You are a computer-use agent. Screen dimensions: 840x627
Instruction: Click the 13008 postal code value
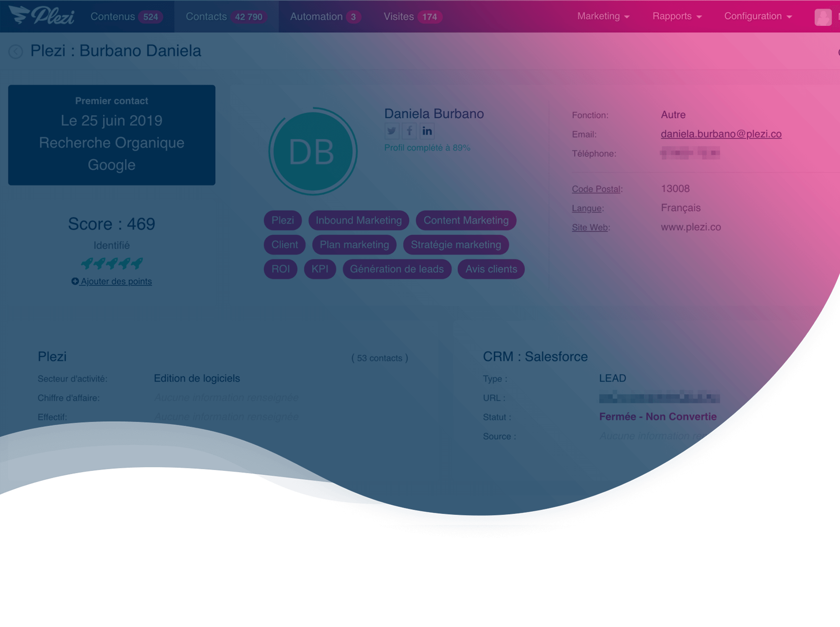675,188
